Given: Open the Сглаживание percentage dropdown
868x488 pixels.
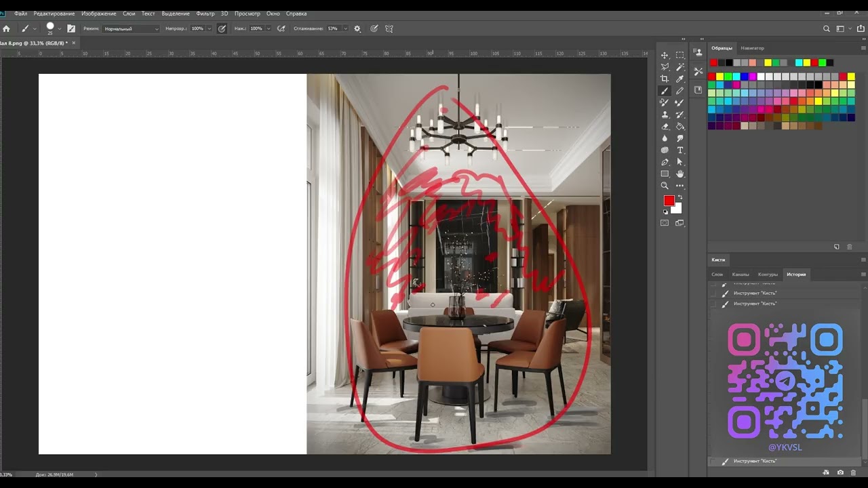Looking at the screenshot, I should (346, 28).
